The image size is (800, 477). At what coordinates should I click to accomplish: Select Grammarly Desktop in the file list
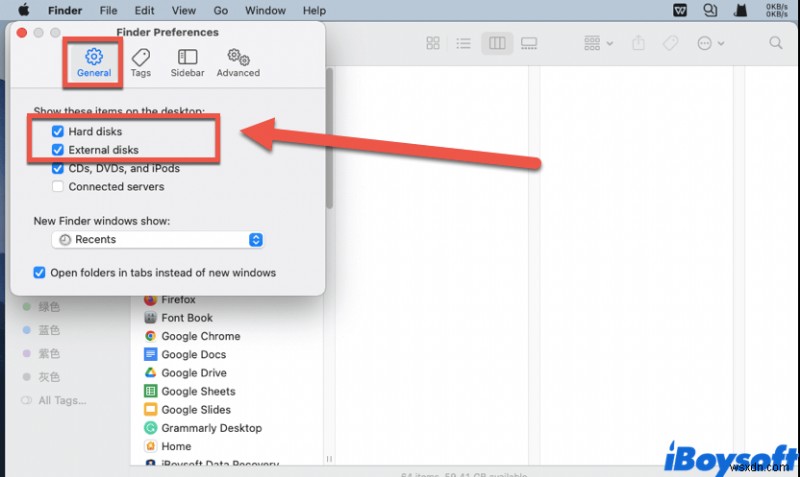(212, 428)
